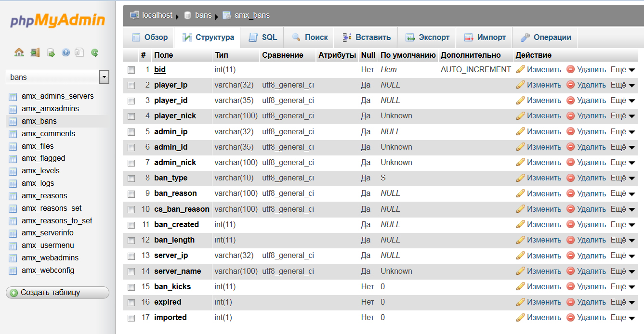Expand Ещё menu for player_id row
Viewport: 644px width, 334px height.
click(623, 100)
